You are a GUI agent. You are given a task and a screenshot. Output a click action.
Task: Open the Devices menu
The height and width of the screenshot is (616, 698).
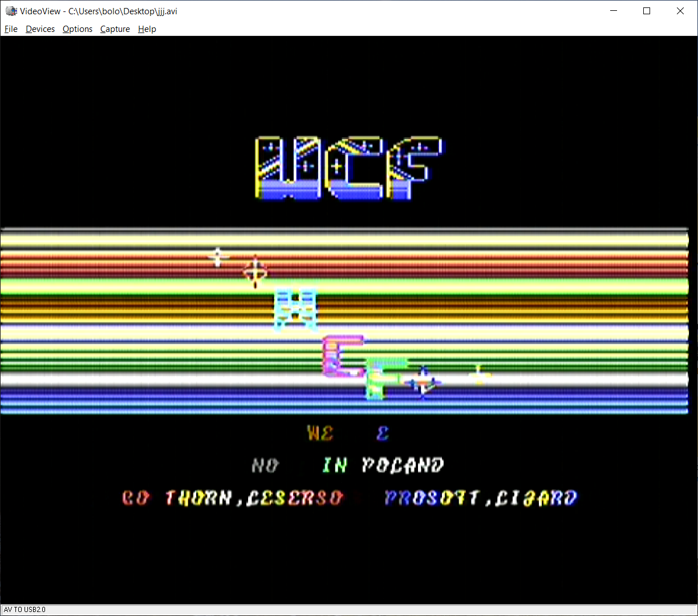(40, 29)
